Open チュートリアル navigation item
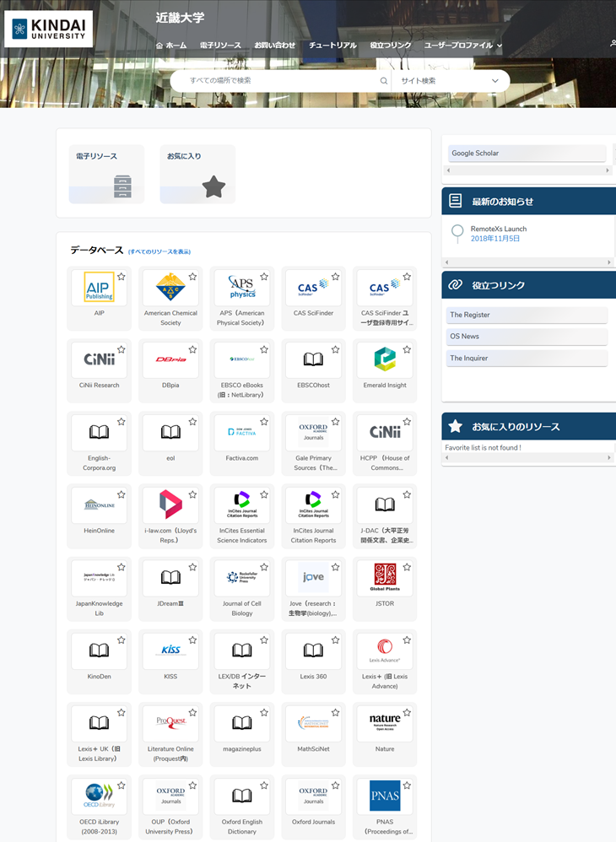Viewport: 616px width, 842px height. pyautogui.click(x=332, y=46)
